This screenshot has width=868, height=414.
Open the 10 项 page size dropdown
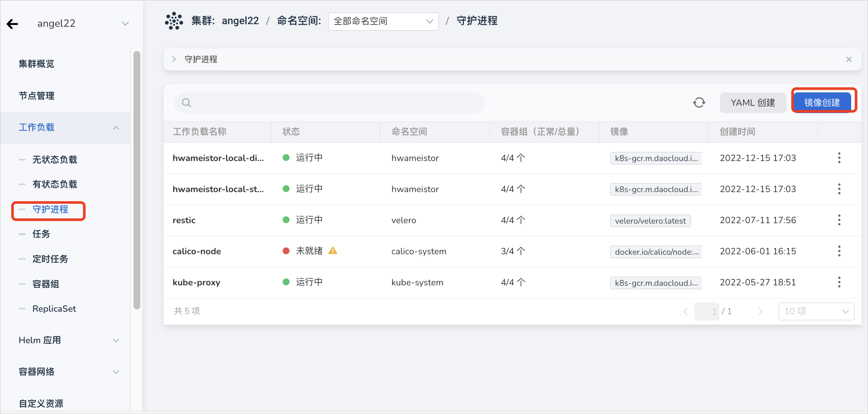click(x=816, y=311)
